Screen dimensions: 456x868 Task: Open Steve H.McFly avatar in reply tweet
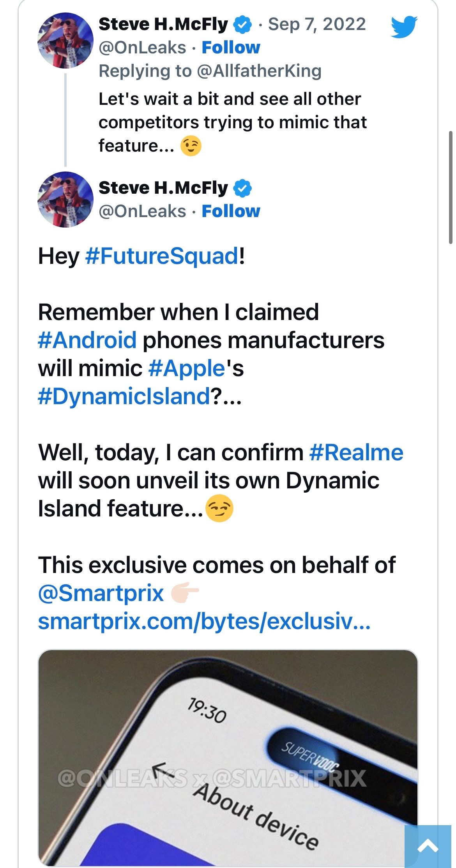tap(65, 41)
